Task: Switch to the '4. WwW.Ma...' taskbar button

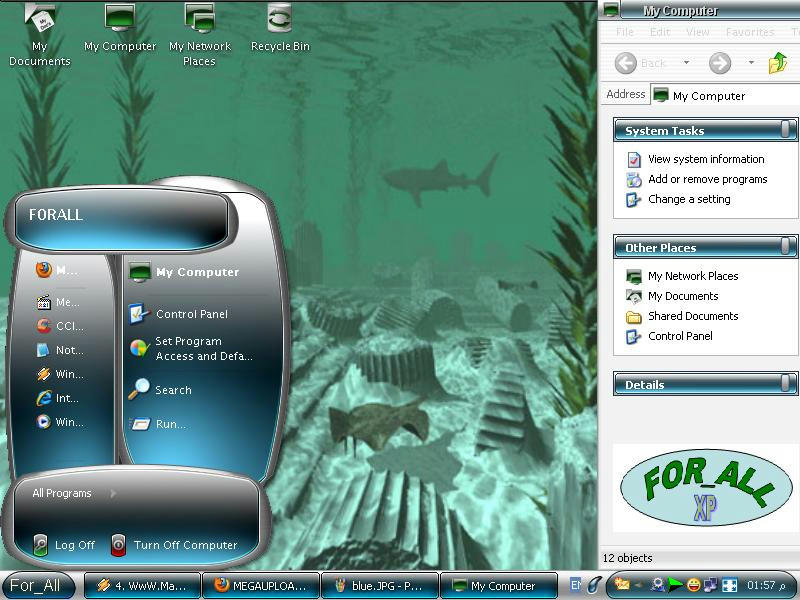Action: tap(142, 586)
